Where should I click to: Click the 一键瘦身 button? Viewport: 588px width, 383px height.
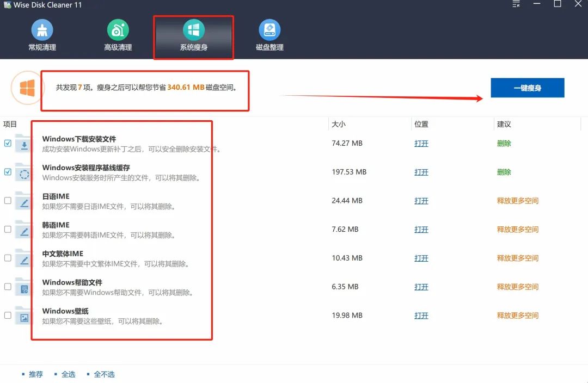point(527,88)
